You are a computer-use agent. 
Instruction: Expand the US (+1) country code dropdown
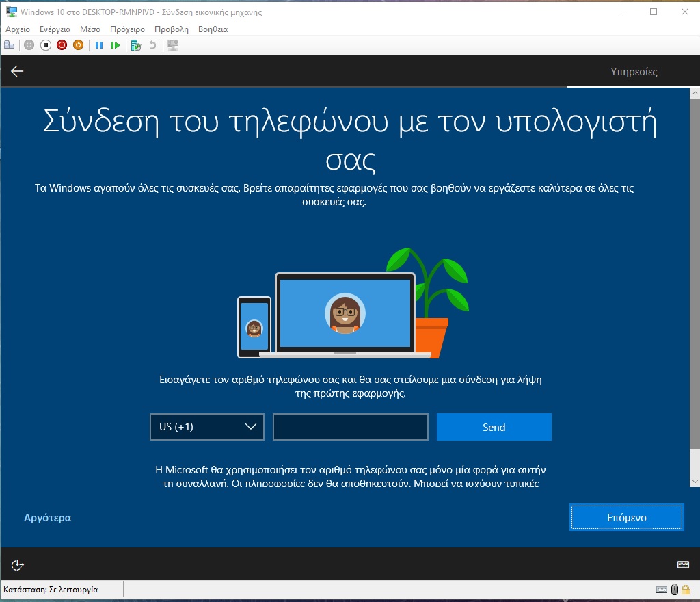[207, 427]
